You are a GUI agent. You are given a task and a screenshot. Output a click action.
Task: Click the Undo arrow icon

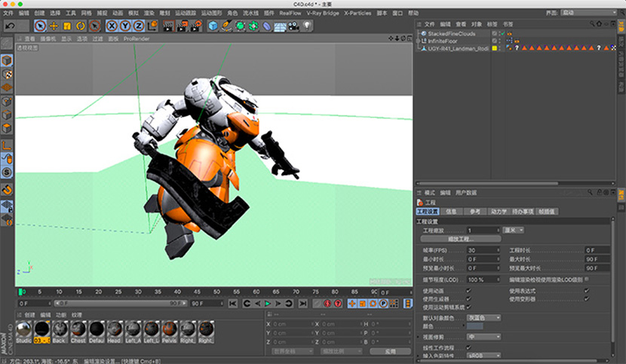pyautogui.click(x=10, y=26)
